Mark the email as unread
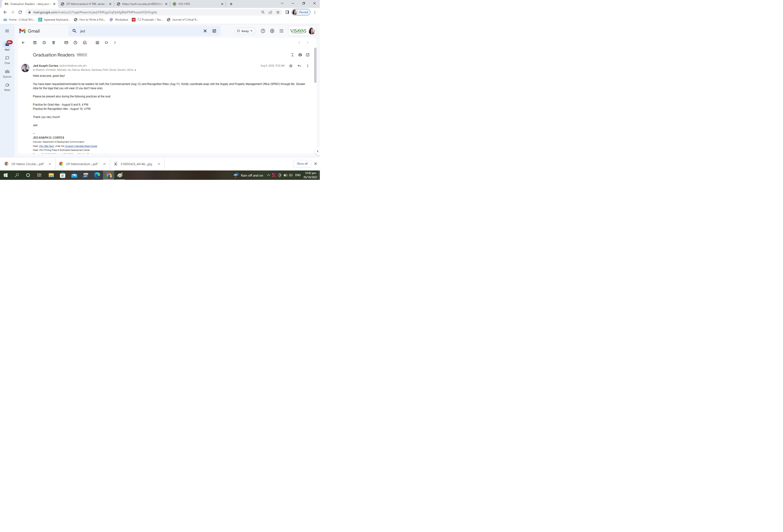The width and height of the screenshot is (783, 532). point(66,43)
